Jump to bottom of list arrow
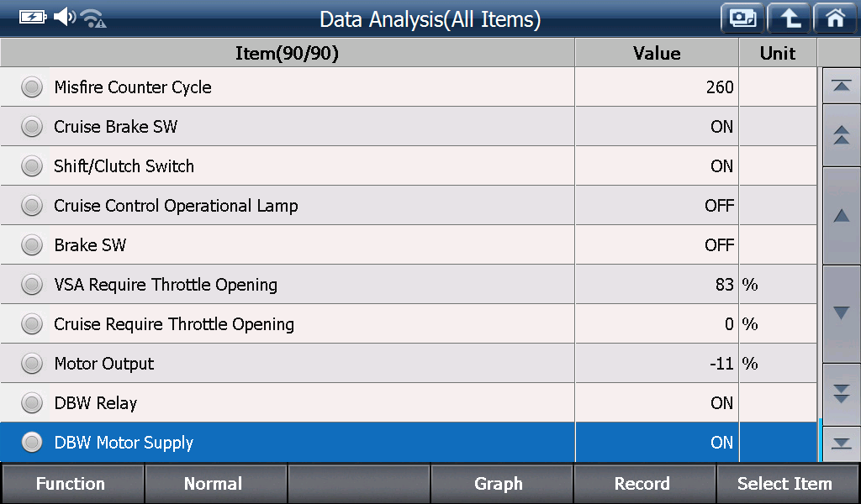The height and width of the screenshot is (504, 861). tap(841, 444)
